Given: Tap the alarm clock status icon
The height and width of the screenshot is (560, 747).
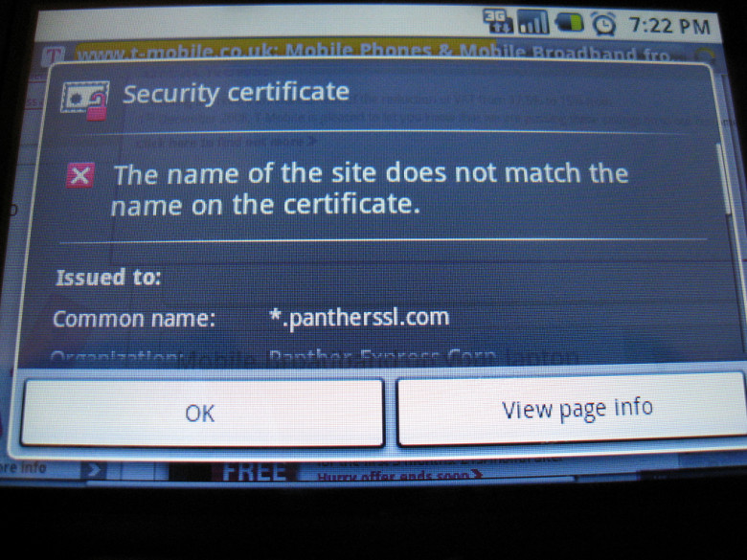Looking at the screenshot, I should (603, 24).
